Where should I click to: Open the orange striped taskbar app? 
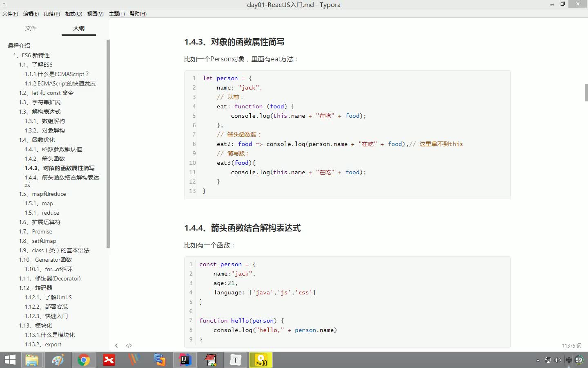click(x=134, y=360)
